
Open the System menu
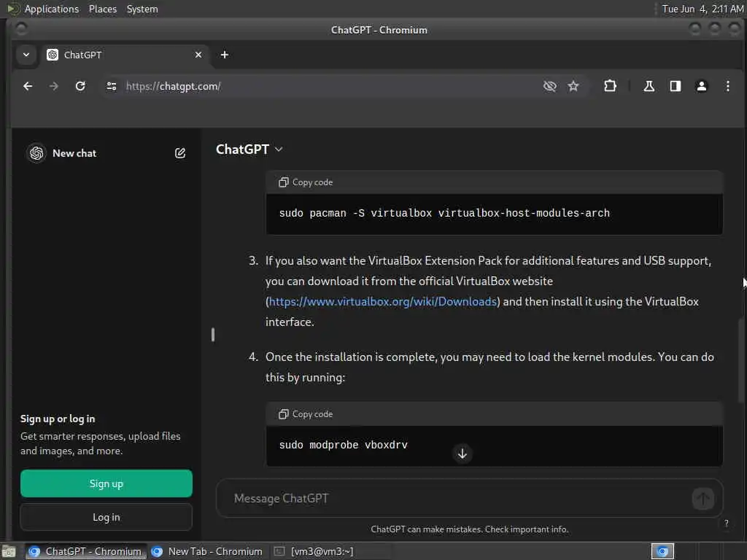pyautogui.click(x=142, y=9)
